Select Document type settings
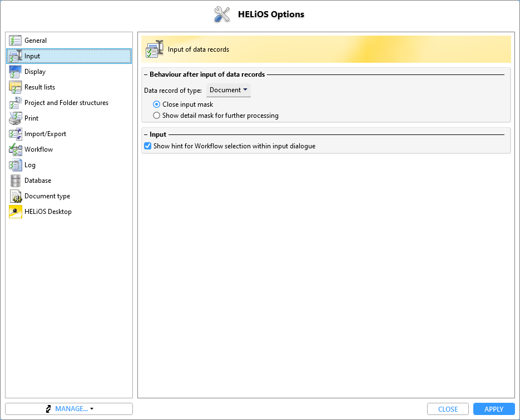This screenshot has height=420, width=520. pos(69,196)
